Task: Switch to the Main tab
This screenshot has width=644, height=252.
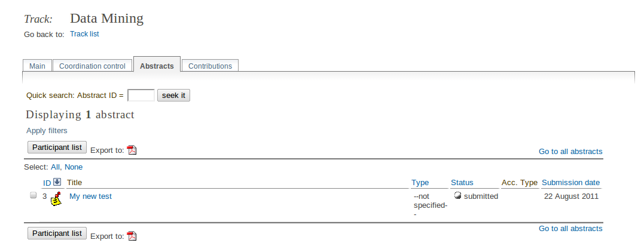Action: [x=38, y=66]
